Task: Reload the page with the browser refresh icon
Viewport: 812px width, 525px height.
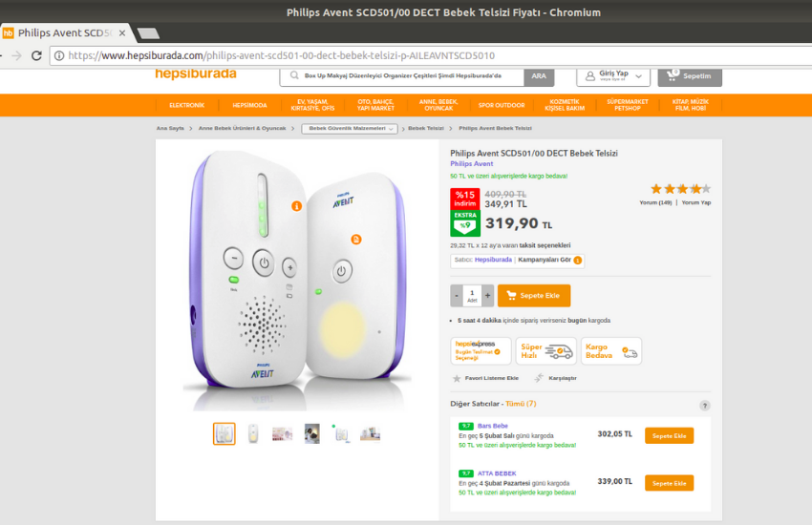Action: point(36,55)
